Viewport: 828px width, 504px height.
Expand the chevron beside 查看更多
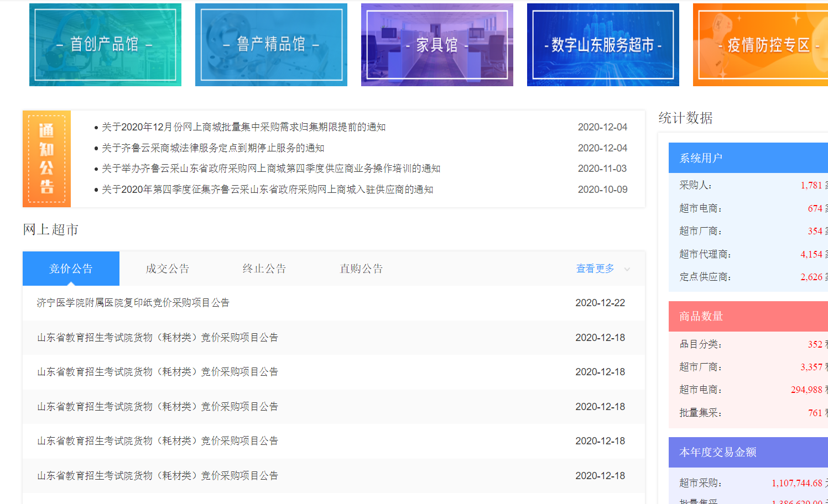point(627,269)
